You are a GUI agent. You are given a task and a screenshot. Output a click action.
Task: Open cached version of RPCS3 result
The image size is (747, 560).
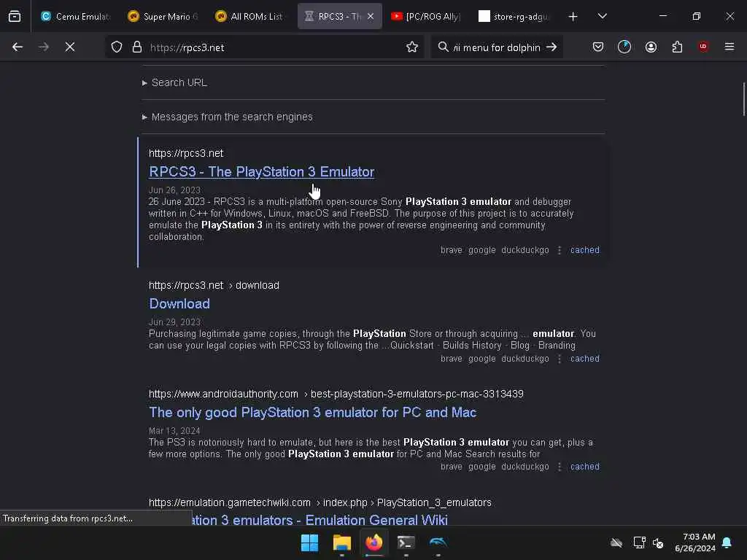click(584, 250)
